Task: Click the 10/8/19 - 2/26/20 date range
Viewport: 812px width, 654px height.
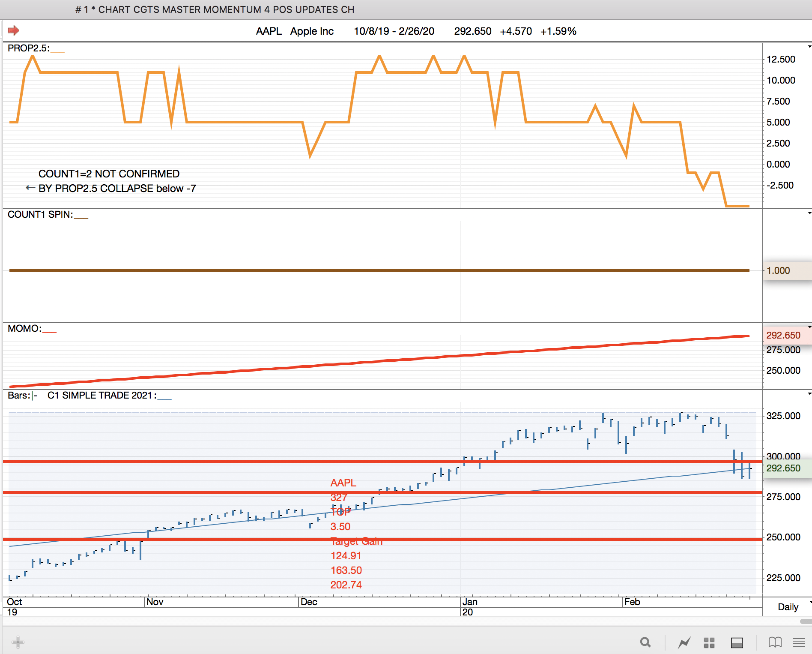Action: (x=394, y=31)
